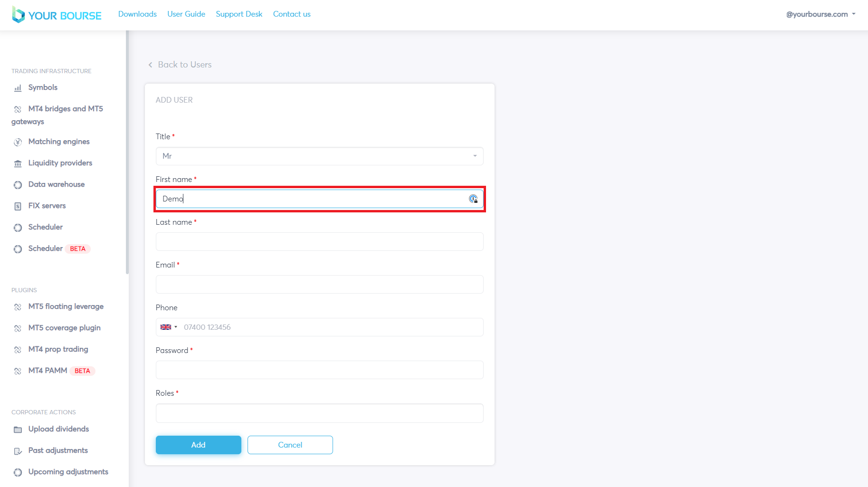Screen dimensions: 868x487
Task: Click the Your Bourse logo icon
Action: pyautogui.click(x=18, y=15)
